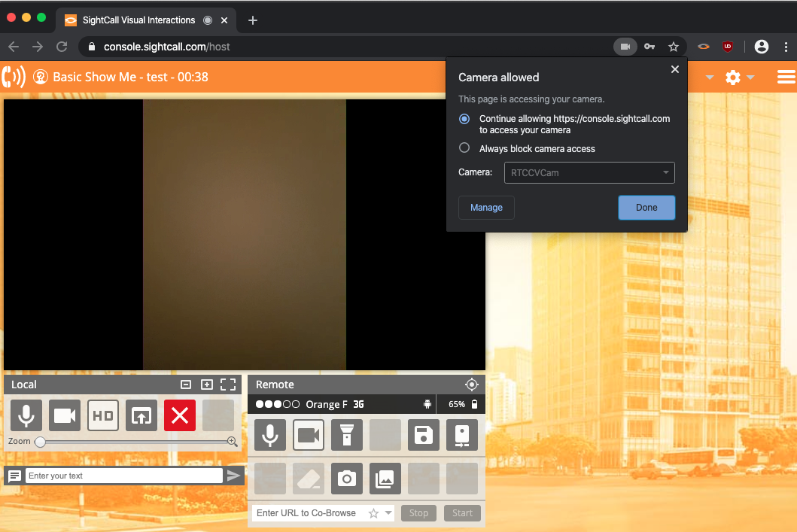797x532 pixels.
Task: Click the Start co-browse button
Action: coord(463,513)
